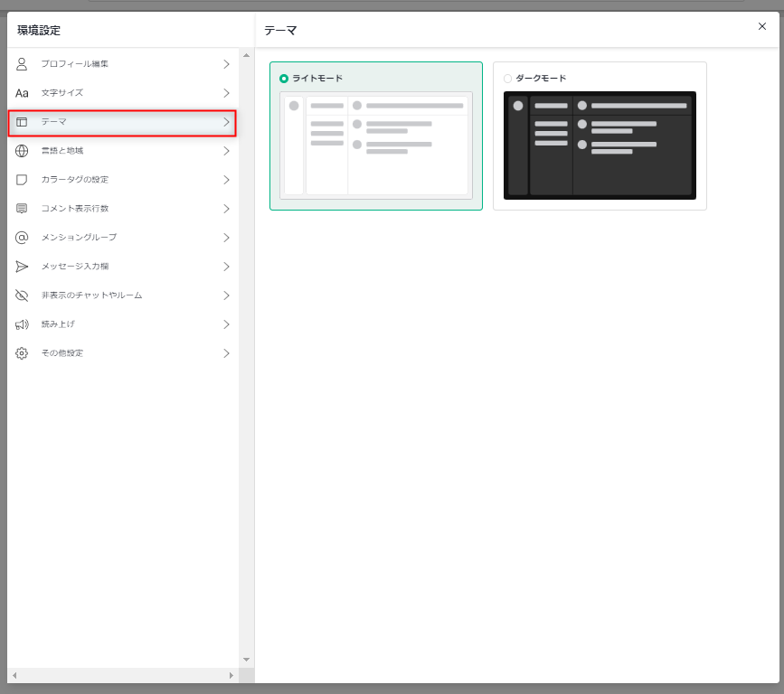Click the gear other settings icon
This screenshot has width=784, height=694.
point(22,353)
